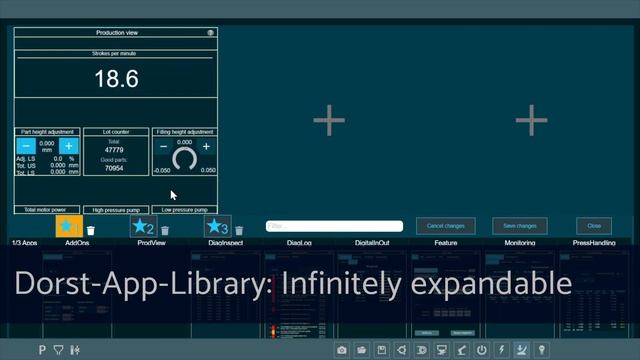Image resolution: width=640 pixels, height=360 pixels.
Task: Click the press machine icon in toolbar
Action: coord(442,350)
